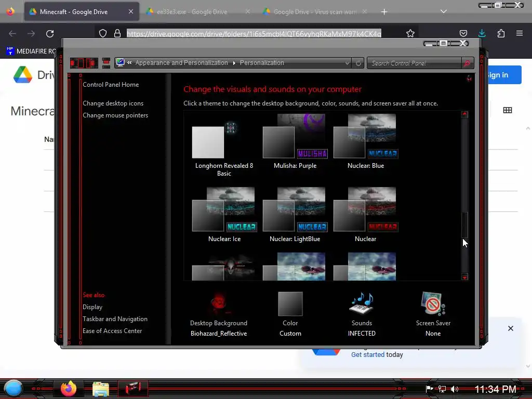Refresh the Control Panel address bar
Screen dimensions: 532x399
point(358,63)
